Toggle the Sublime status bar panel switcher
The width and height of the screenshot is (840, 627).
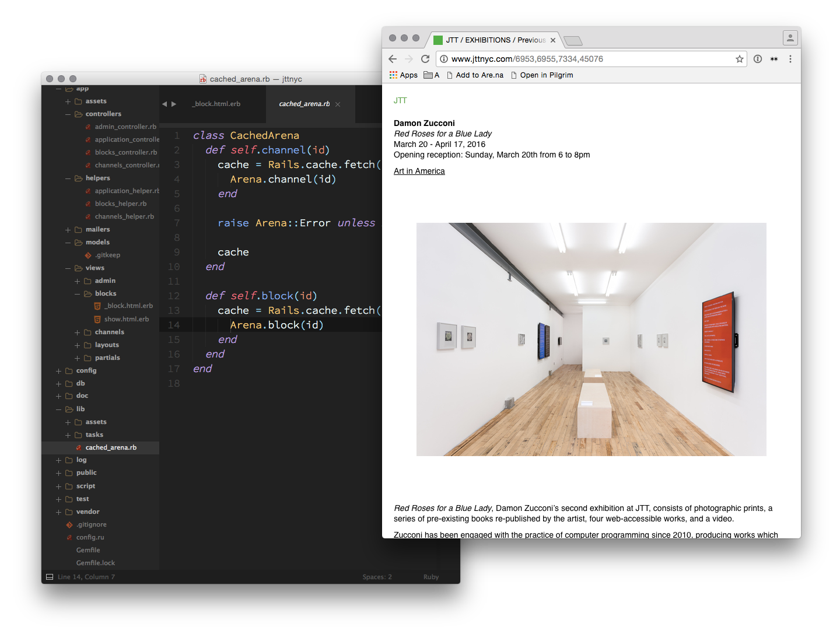[50, 577]
